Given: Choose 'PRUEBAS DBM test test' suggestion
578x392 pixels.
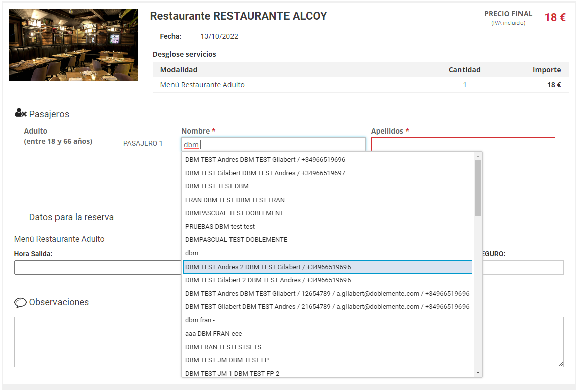Looking at the screenshot, I should tap(328, 227).
